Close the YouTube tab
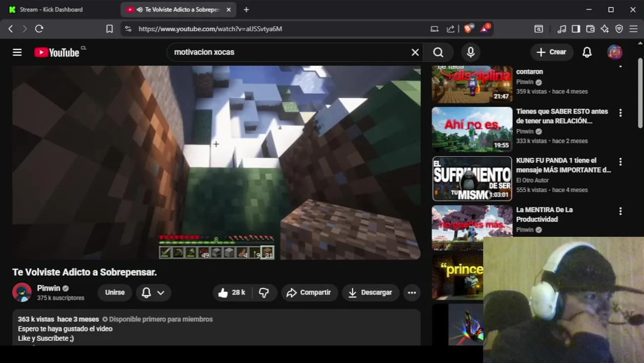Image resolution: width=644 pixels, height=363 pixels. click(x=228, y=10)
